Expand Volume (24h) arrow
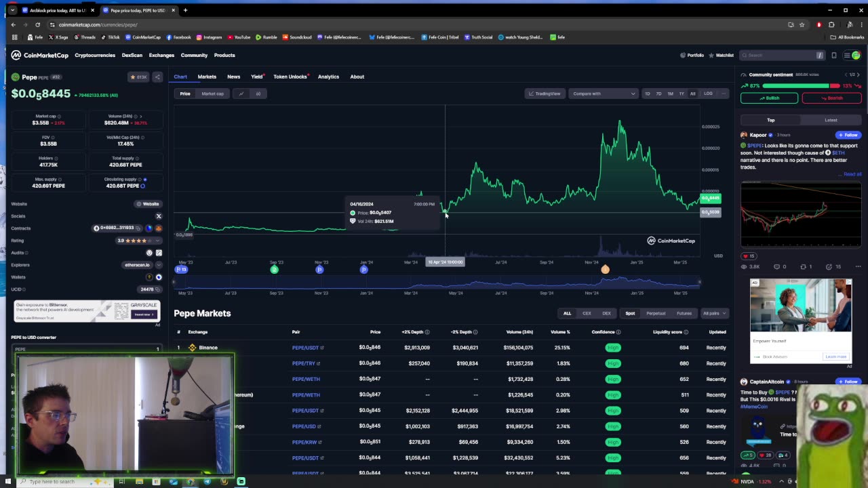868x488 pixels. [x=142, y=117]
